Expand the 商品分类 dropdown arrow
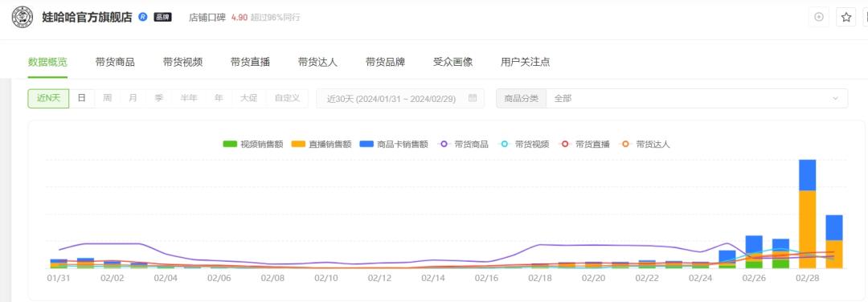The height and width of the screenshot is (302, 868). click(x=835, y=99)
